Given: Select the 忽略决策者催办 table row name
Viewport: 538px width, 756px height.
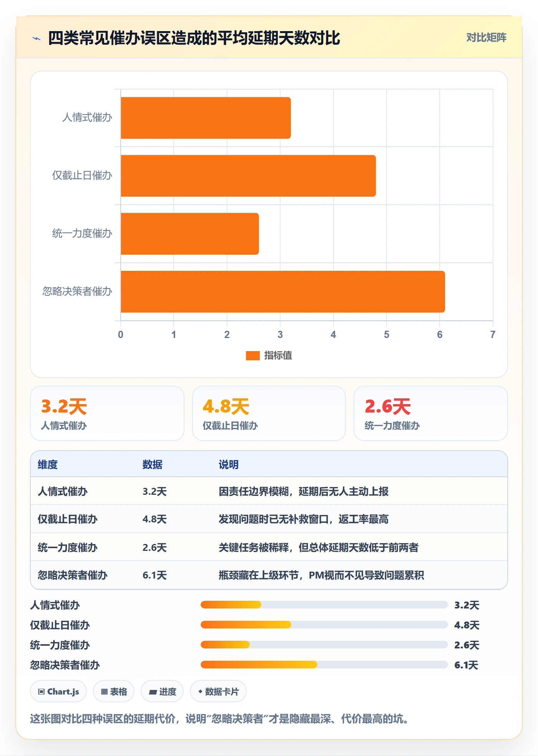Looking at the screenshot, I should 73,575.
